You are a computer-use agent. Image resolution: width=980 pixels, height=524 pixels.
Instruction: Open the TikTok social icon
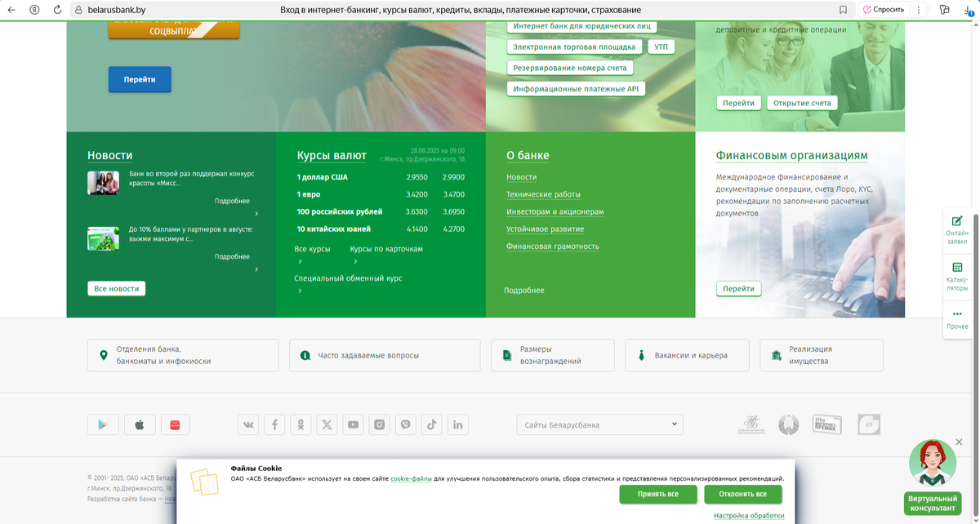point(432,424)
